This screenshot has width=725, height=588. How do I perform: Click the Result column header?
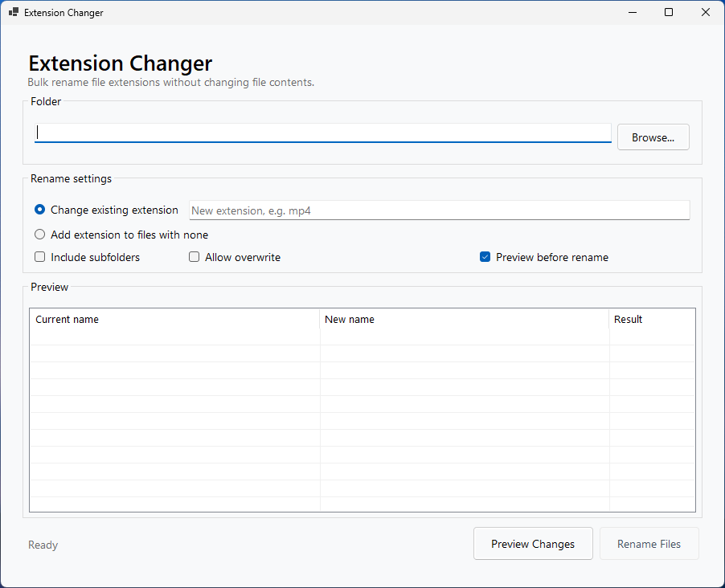[652, 320]
